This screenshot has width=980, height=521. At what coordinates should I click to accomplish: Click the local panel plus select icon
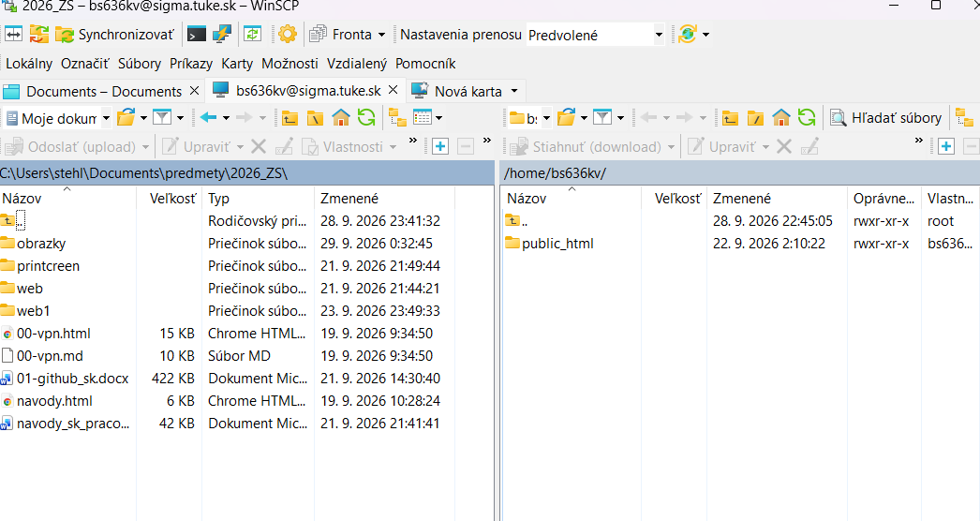coord(440,146)
